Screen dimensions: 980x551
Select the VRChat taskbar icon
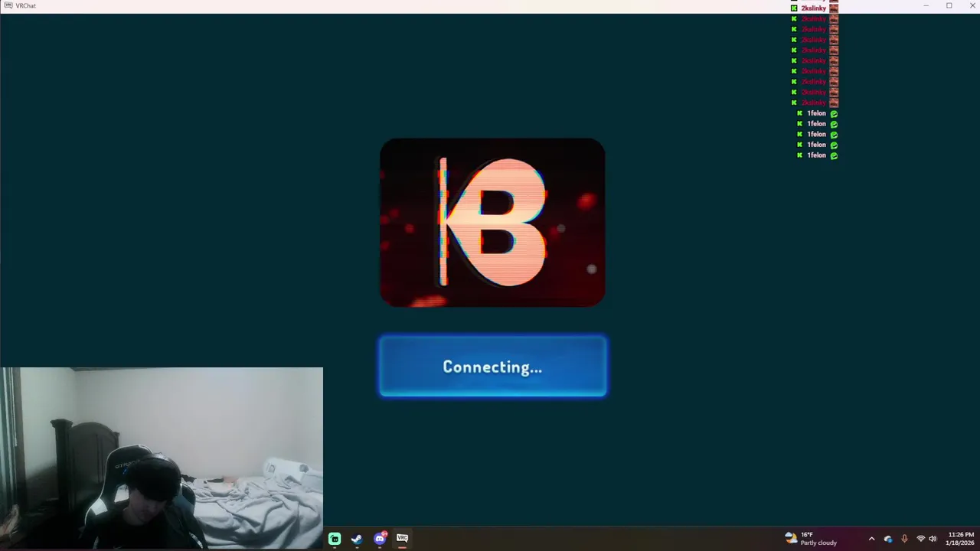[x=402, y=538]
